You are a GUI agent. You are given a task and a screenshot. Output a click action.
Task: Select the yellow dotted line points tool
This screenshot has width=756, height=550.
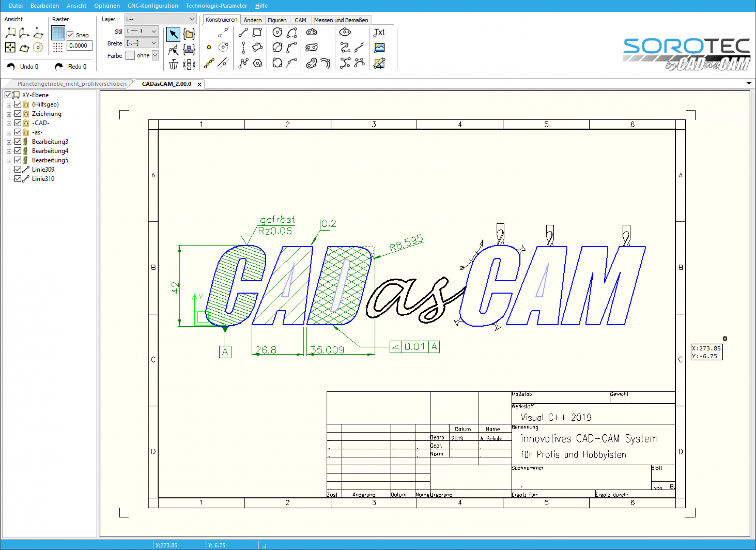tap(209, 63)
